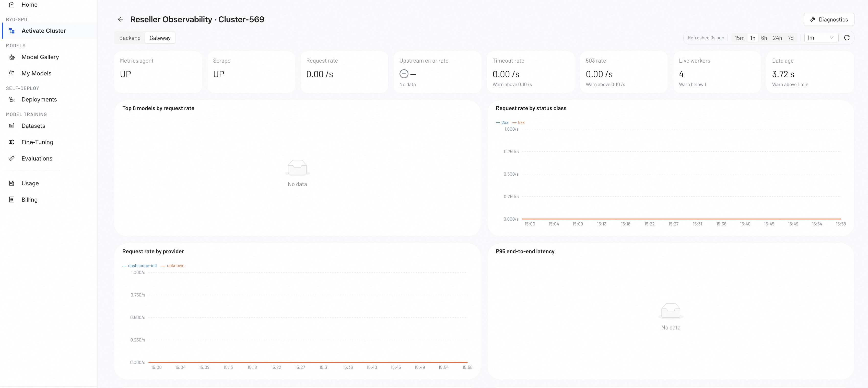Viewport: 868px width, 388px height.
Task: Select the 1h time range
Action: (753, 38)
